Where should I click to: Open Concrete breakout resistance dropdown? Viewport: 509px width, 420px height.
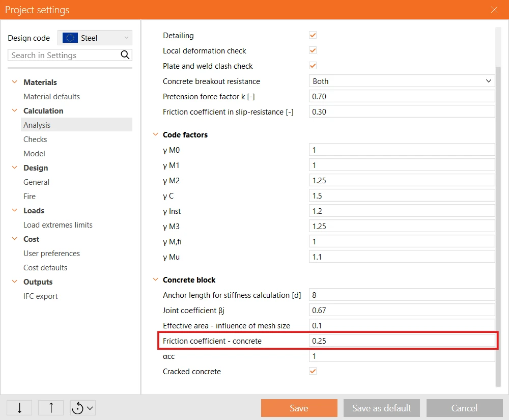coord(402,81)
